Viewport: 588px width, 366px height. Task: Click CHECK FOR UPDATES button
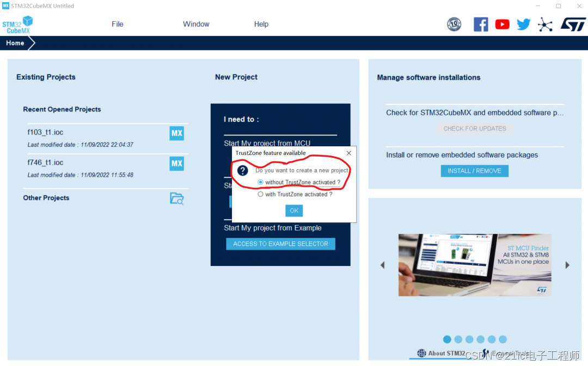[475, 128]
